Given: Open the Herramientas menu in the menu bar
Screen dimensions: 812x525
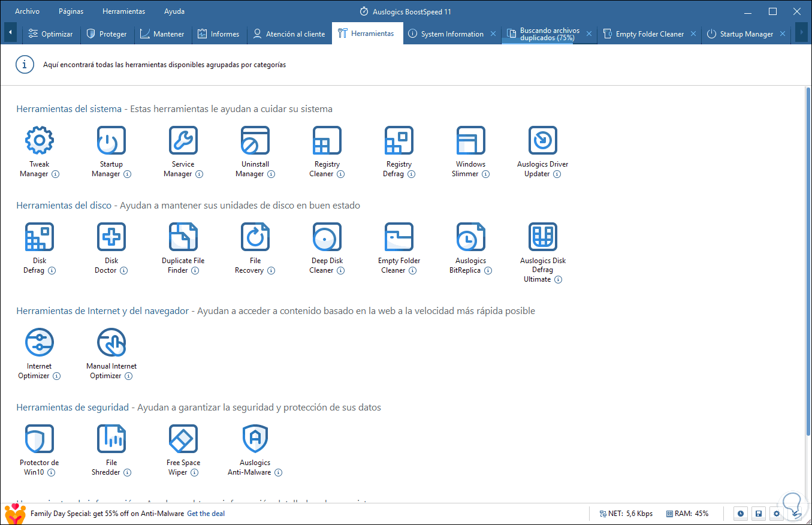Looking at the screenshot, I should click(124, 11).
